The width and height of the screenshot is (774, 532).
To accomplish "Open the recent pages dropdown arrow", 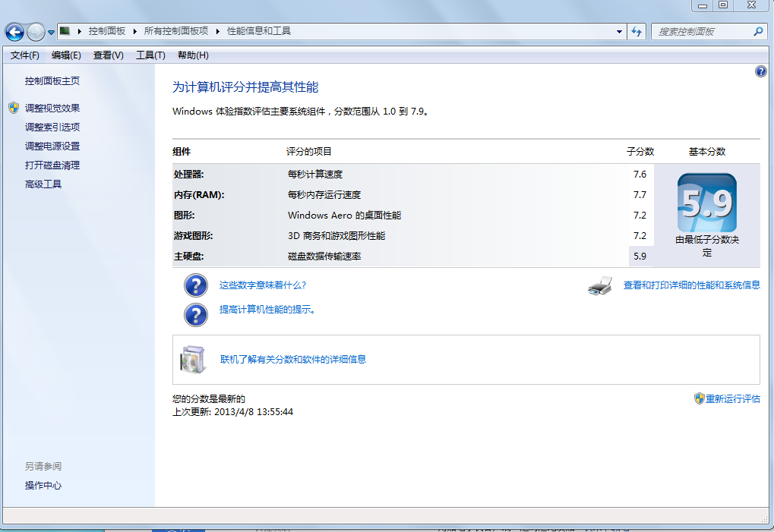I will pyautogui.click(x=51, y=33).
